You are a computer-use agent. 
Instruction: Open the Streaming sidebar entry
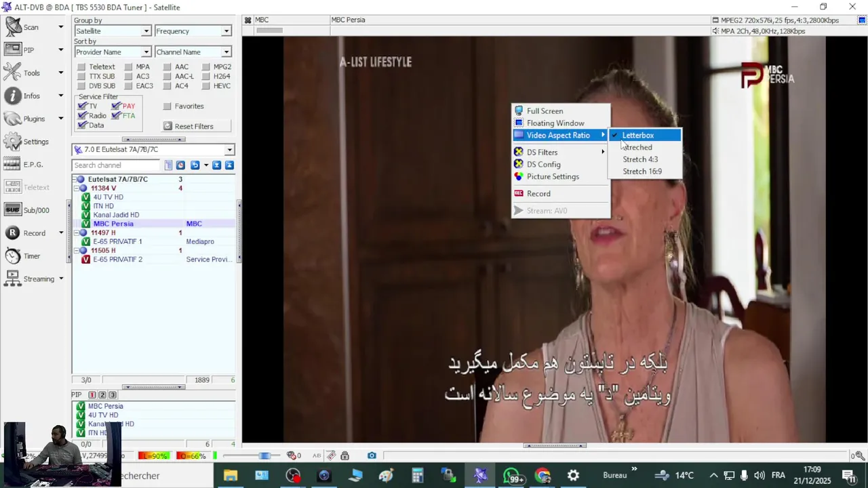point(33,279)
